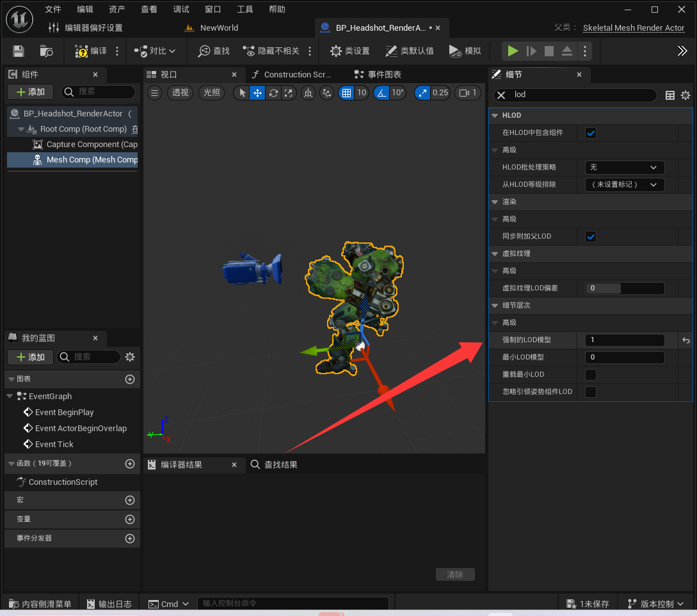Switch to the NewWorld tab
697x616 pixels.
pyautogui.click(x=212, y=28)
